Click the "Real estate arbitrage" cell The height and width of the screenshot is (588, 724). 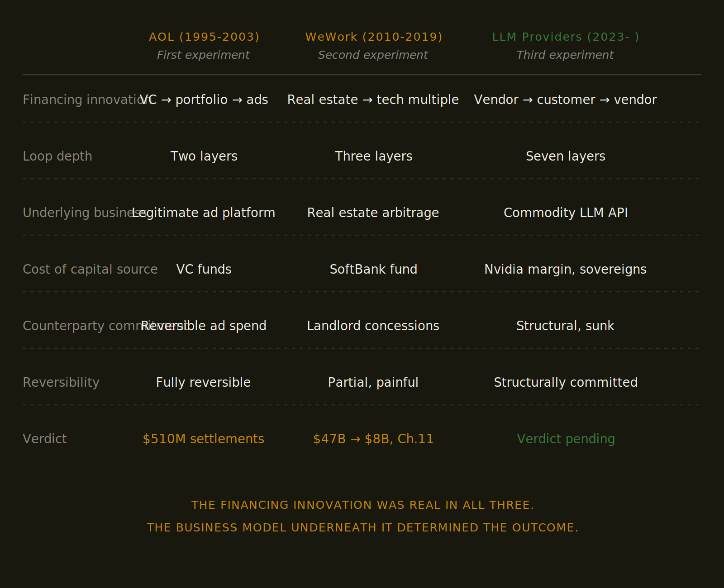373,213
